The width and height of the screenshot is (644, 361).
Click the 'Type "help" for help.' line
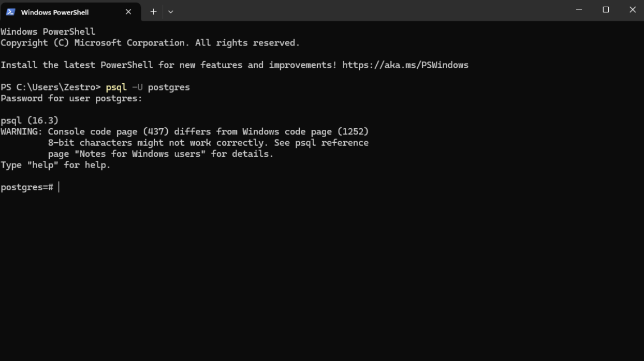click(x=56, y=166)
